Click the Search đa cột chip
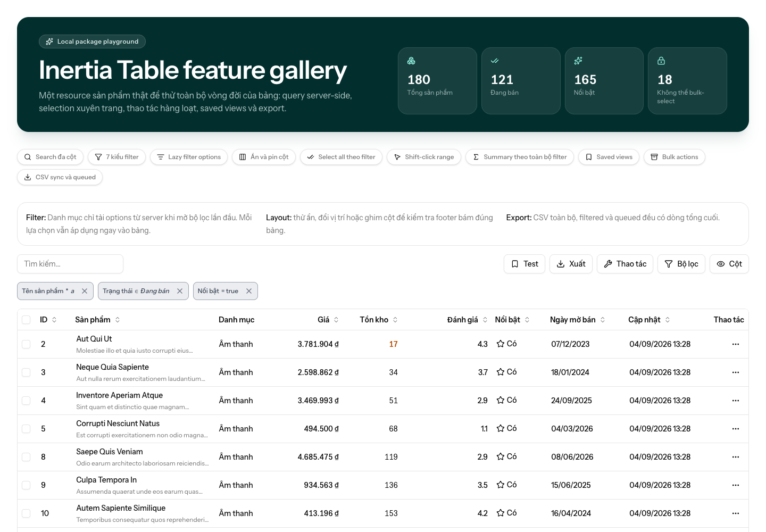The height and width of the screenshot is (532, 766). point(51,157)
